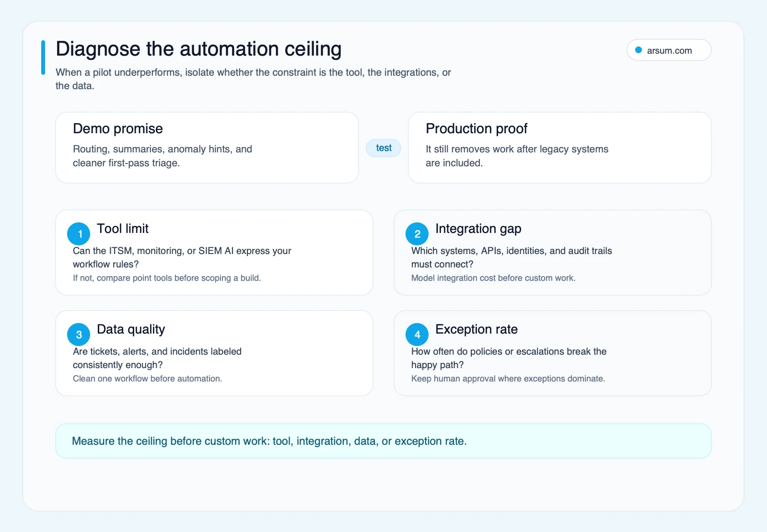Click the 'When a pilot underperforms' subtitle

pos(253,79)
